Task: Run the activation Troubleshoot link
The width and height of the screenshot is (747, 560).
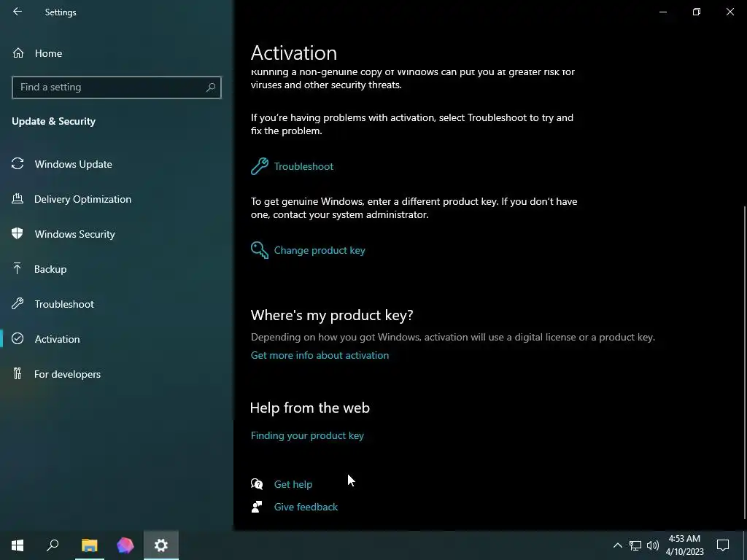Action: tap(303, 167)
